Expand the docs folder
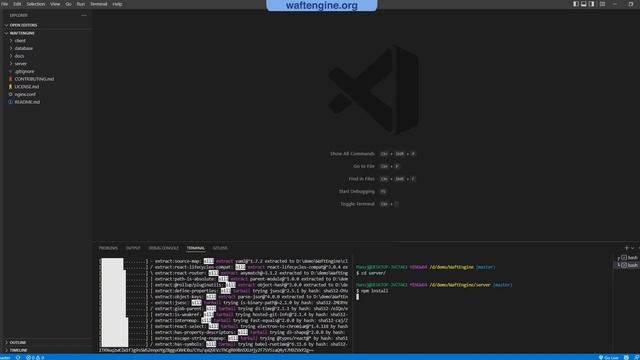This screenshot has width=640, height=360. (x=19, y=56)
